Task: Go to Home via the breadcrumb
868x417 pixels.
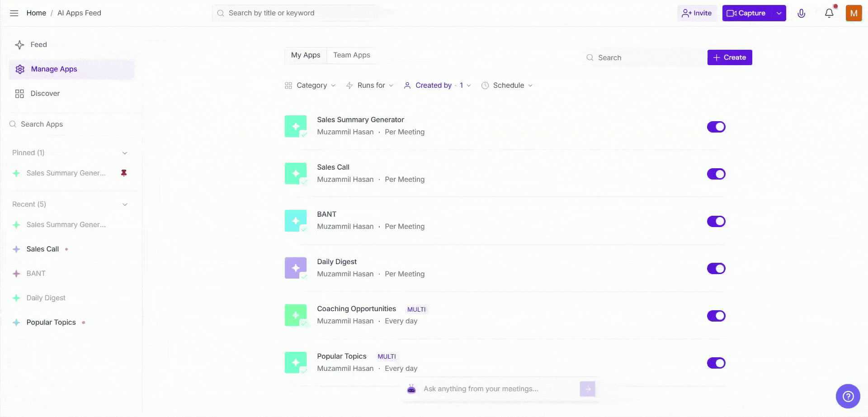Action: coord(36,13)
